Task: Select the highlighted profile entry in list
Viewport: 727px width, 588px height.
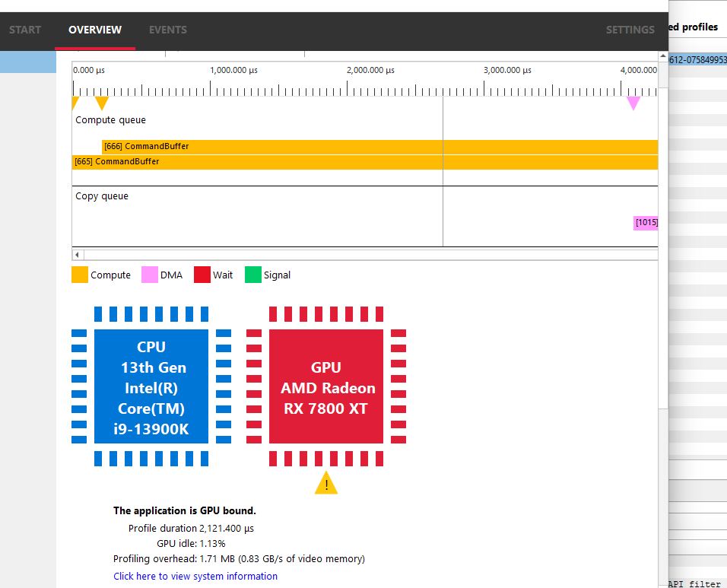Action: coord(698,59)
